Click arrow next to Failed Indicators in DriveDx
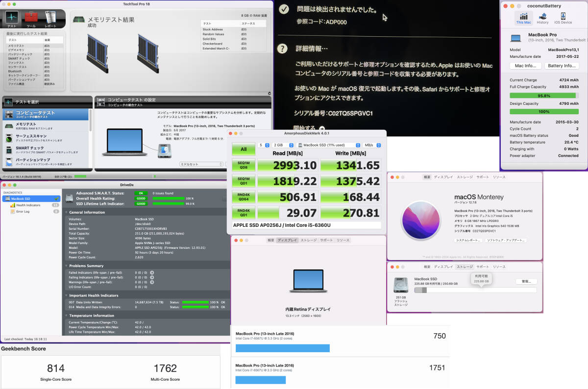This screenshot has width=588, height=389. coord(152,272)
